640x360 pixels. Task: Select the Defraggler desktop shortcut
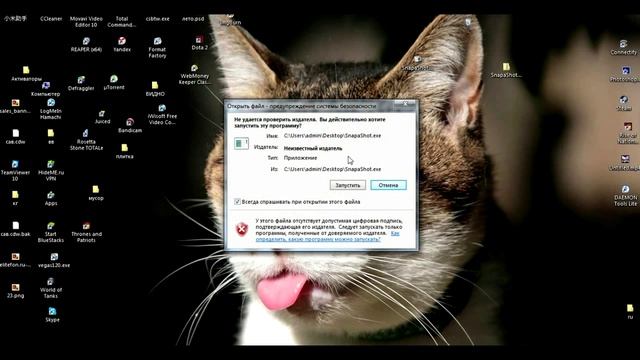[x=81, y=83]
